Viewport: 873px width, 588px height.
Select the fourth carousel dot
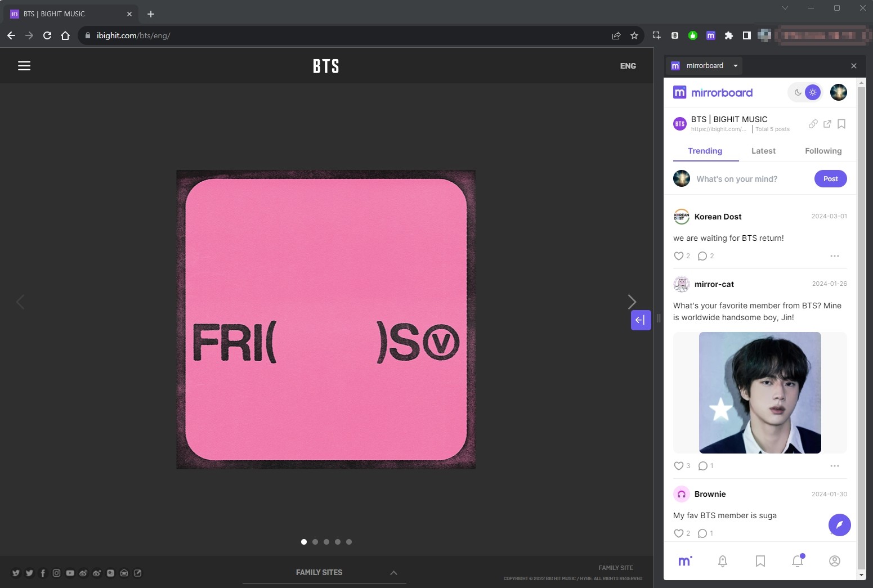coord(338,542)
